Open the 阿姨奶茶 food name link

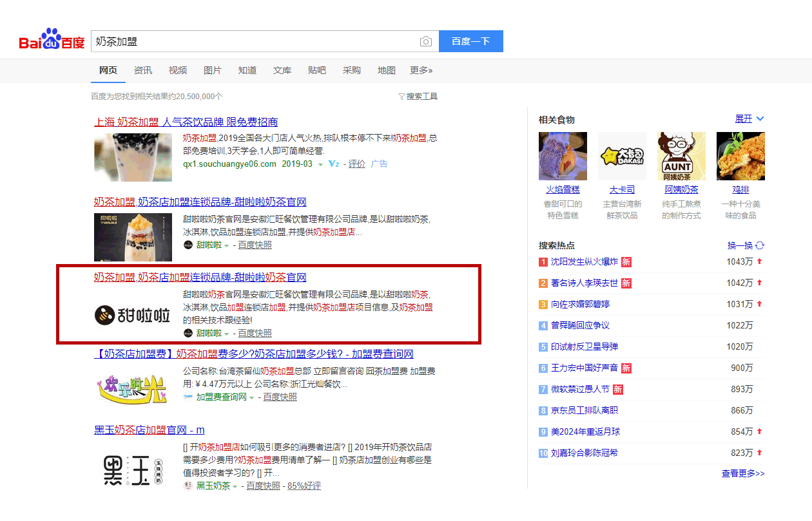click(x=681, y=190)
